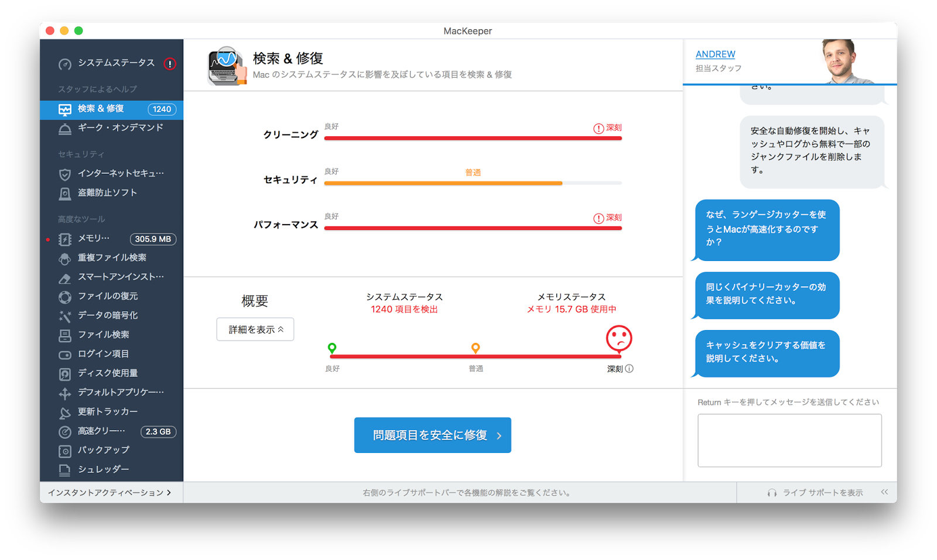The height and width of the screenshot is (560, 937).
Task: Select 検索 & 修復 sidebar item
Action: coord(111,109)
